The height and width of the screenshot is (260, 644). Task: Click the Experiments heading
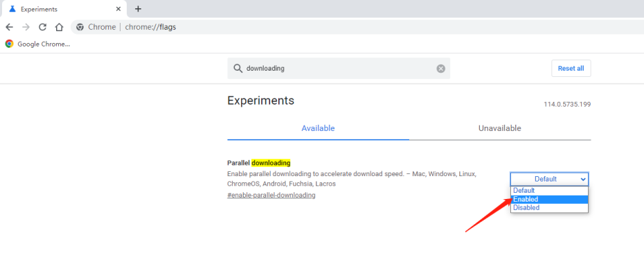tap(261, 101)
